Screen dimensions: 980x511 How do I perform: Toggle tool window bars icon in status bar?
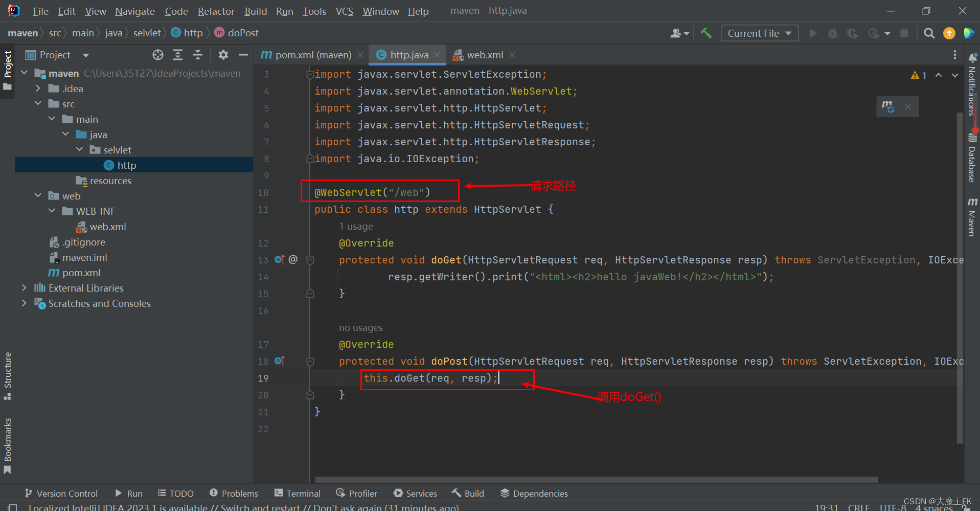(x=13, y=507)
